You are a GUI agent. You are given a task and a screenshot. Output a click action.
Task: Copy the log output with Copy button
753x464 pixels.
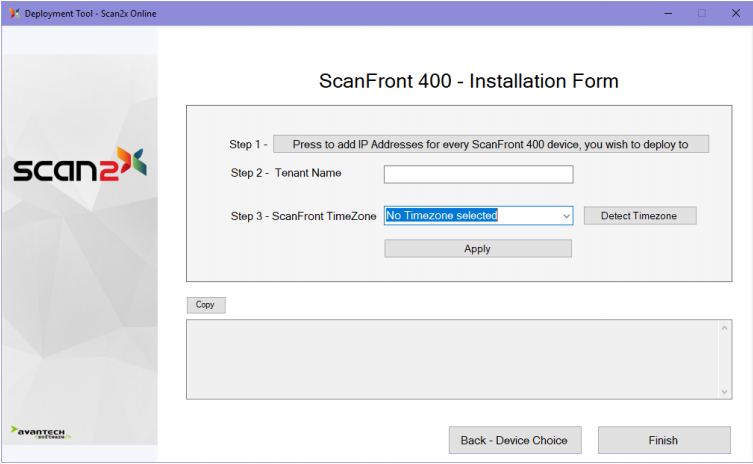click(205, 305)
